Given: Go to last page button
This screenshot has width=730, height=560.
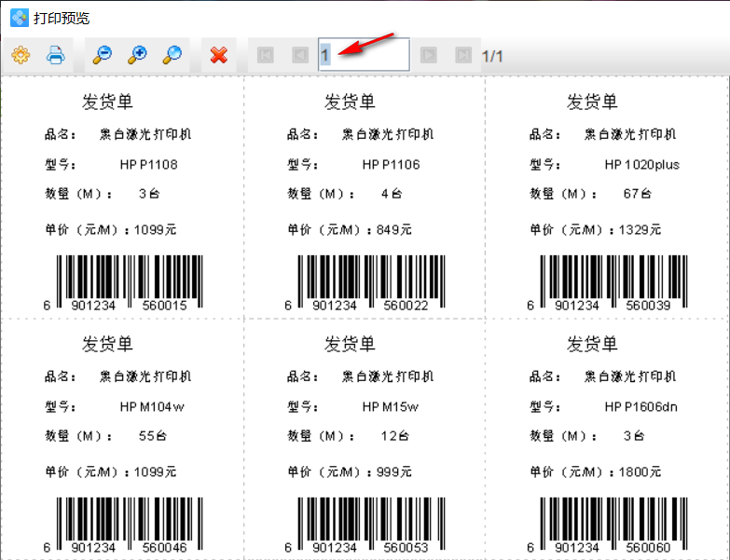Looking at the screenshot, I should click(463, 55).
